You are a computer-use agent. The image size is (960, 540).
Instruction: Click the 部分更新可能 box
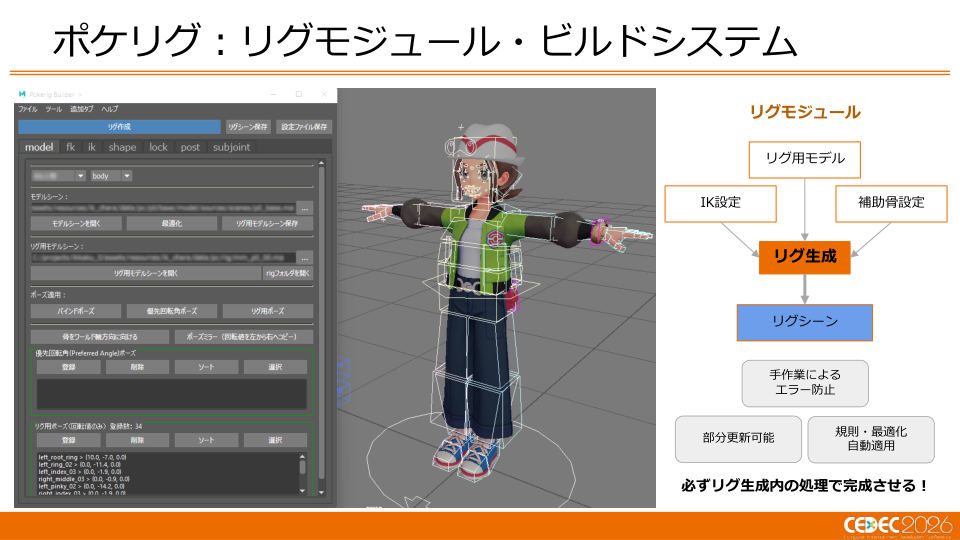pos(738,439)
